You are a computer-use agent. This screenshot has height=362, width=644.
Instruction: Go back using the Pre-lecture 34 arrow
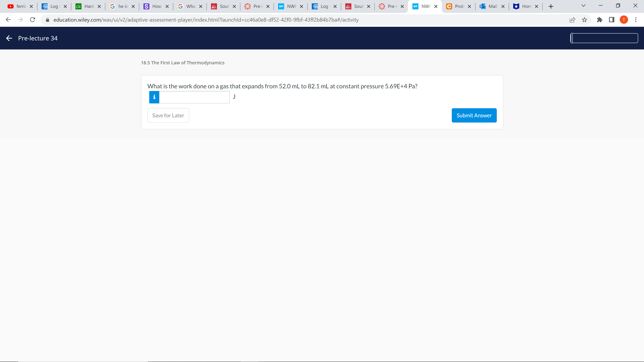9,38
